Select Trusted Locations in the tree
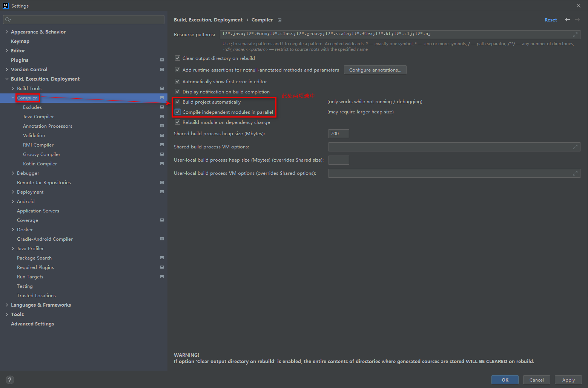 pyautogui.click(x=36, y=295)
